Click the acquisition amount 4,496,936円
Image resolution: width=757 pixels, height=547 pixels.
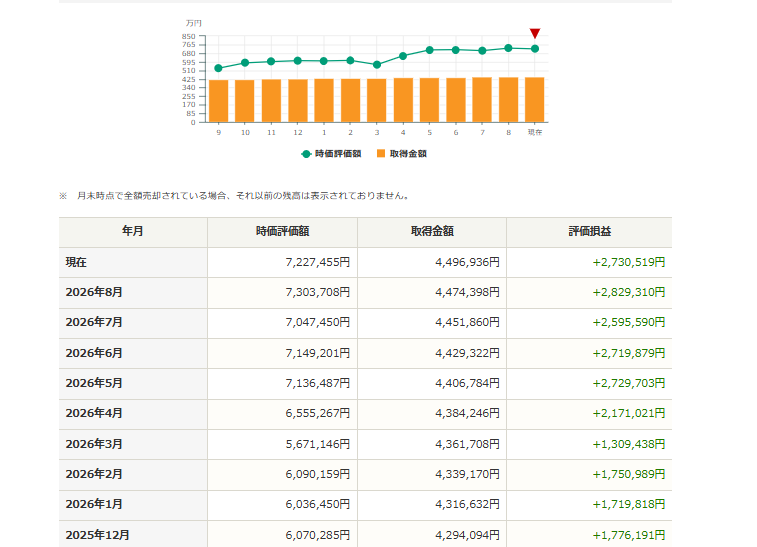coord(467,262)
